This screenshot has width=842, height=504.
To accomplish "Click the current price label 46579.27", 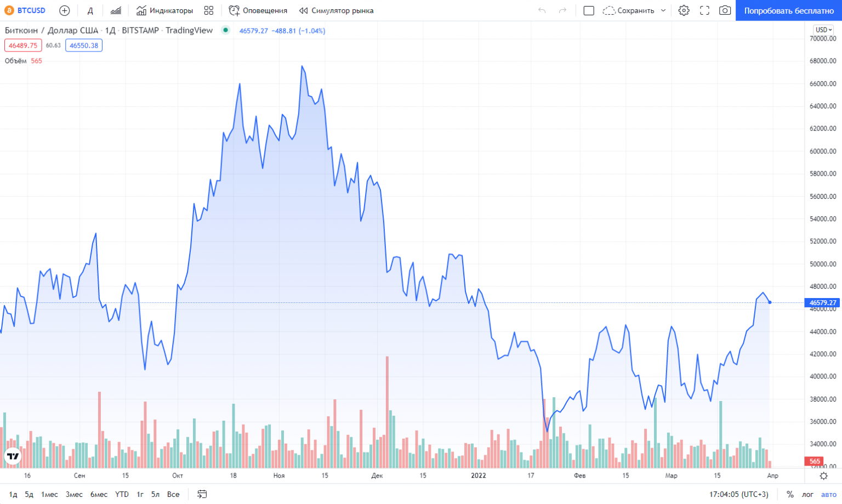I will [x=823, y=302].
